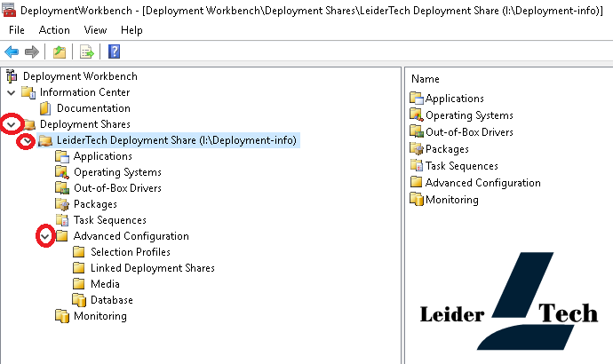Select Linked Deployment Shares label in tree
The height and width of the screenshot is (364, 613).
[x=153, y=268]
